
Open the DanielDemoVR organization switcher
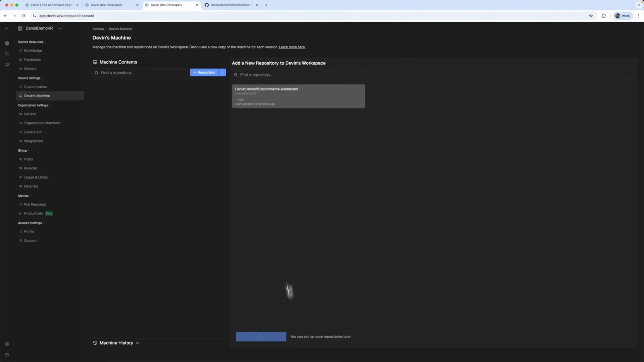tap(40, 28)
